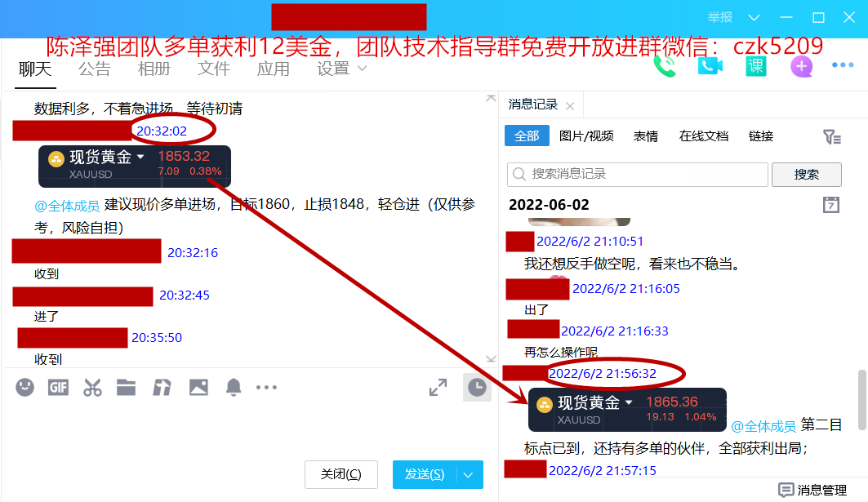Open dropdown on 1865.36 gold quote card
868x502 pixels.
pyautogui.click(x=629, y=402)
